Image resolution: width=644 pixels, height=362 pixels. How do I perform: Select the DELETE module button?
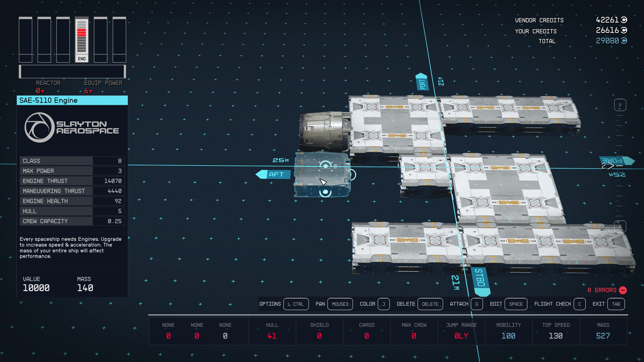pos(429,304)
